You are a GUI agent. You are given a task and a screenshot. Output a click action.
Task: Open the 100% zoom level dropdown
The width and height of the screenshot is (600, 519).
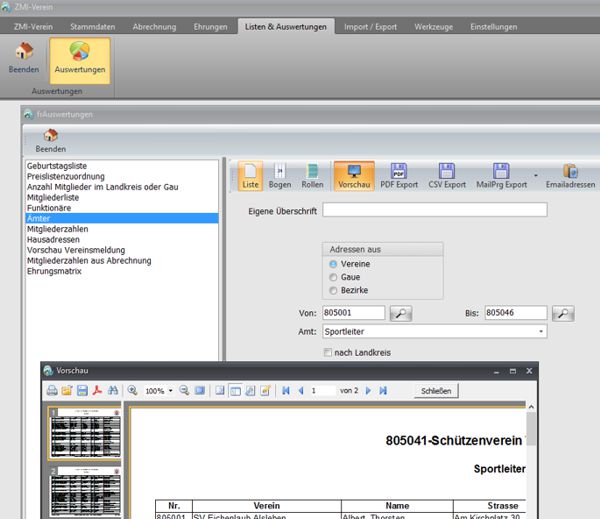coord(171,391)
